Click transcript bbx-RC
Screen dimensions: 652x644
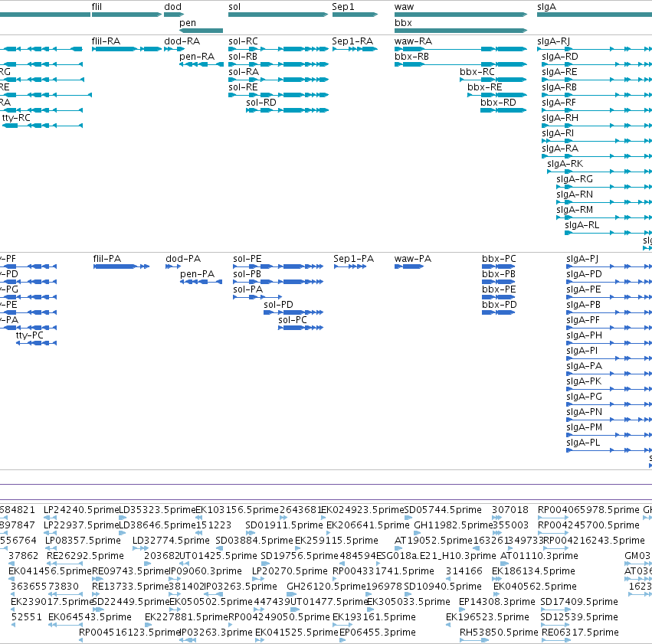pos(493,80)
